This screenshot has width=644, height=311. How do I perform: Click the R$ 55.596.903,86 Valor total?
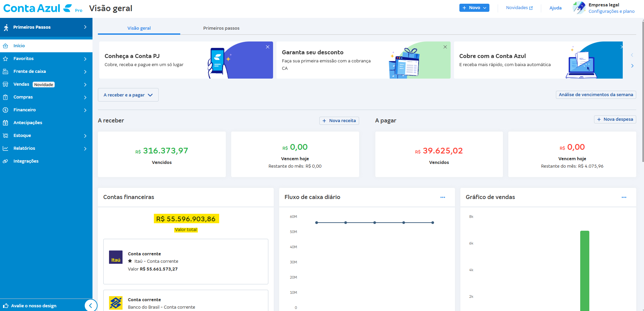coord(186,219)
